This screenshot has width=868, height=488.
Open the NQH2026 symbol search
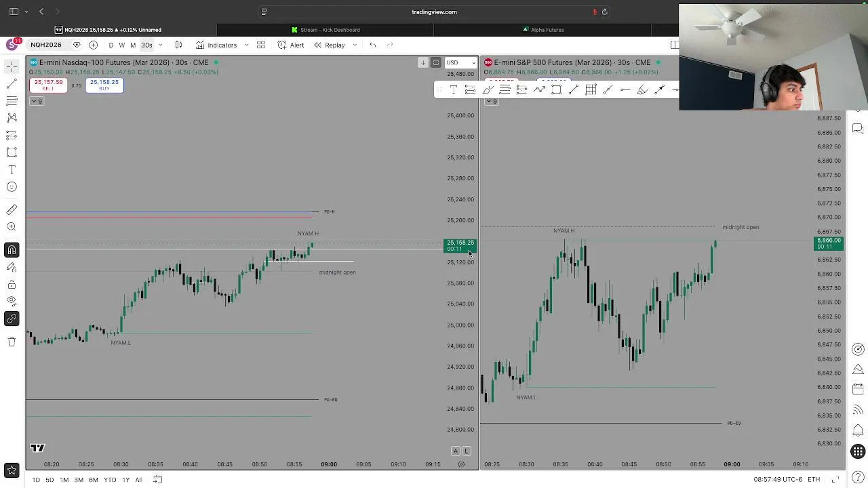tap(45, 45)
